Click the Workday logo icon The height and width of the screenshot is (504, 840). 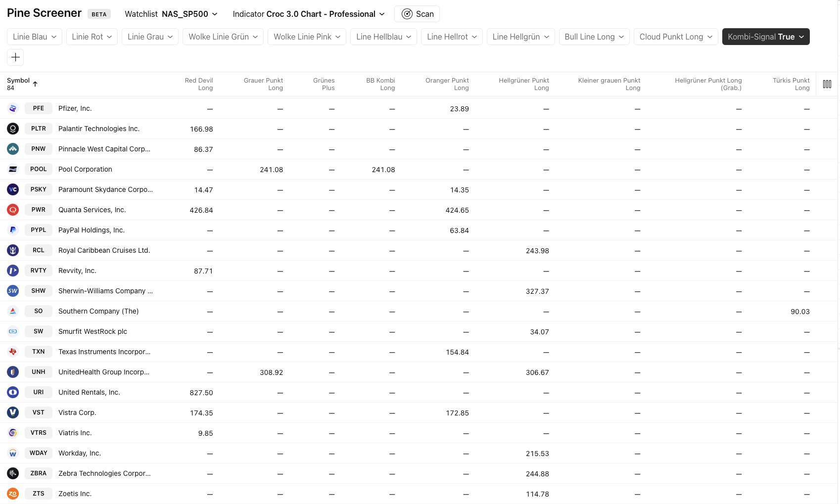13,453
